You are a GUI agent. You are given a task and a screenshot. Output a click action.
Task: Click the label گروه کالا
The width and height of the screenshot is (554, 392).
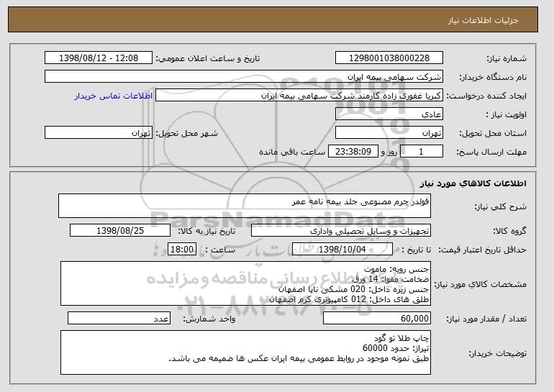pos(509,231)
